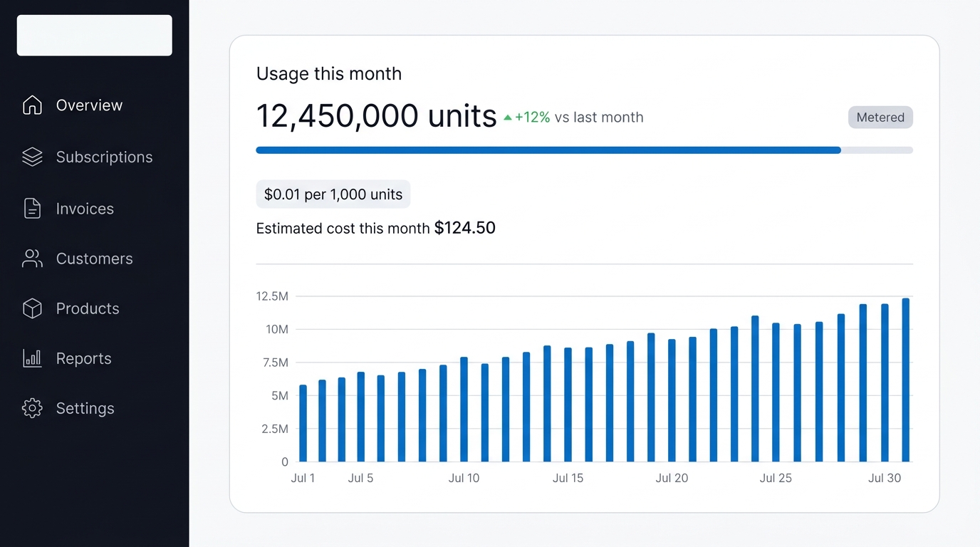Click the 12,450,000 units figure
Image resolution: width=980 pixels, height=547 pixels.
[x=376, y=116]
